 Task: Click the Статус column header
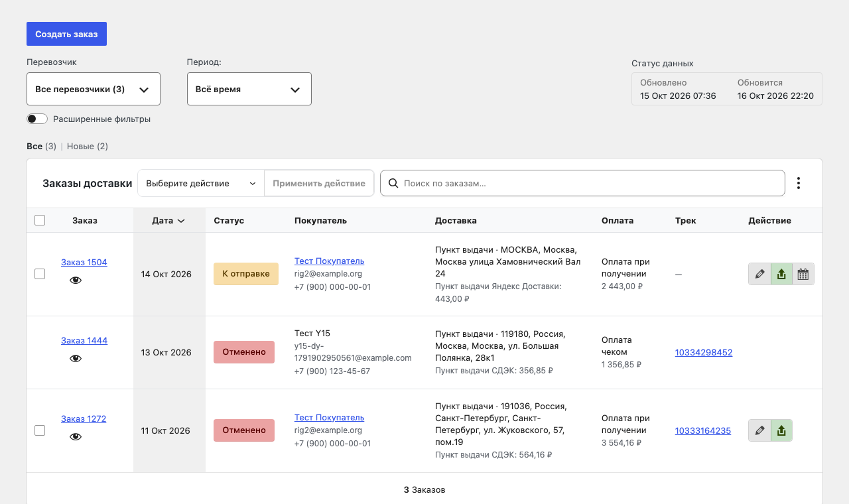229,220
